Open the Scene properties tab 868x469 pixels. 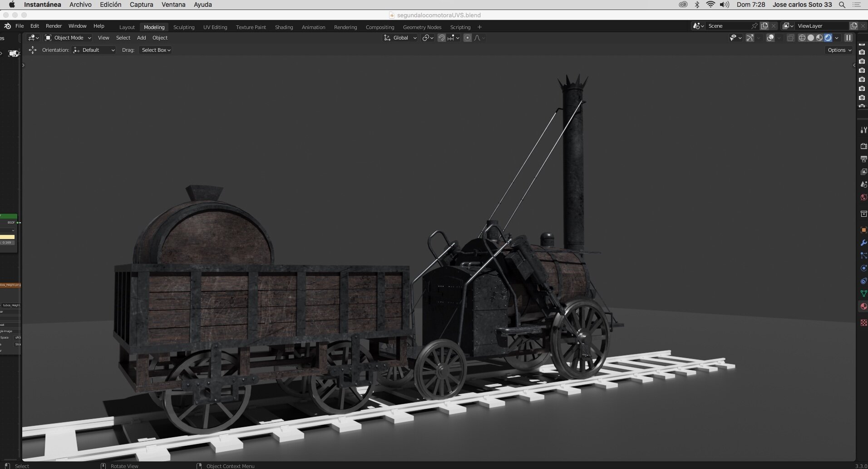(863, 185)
